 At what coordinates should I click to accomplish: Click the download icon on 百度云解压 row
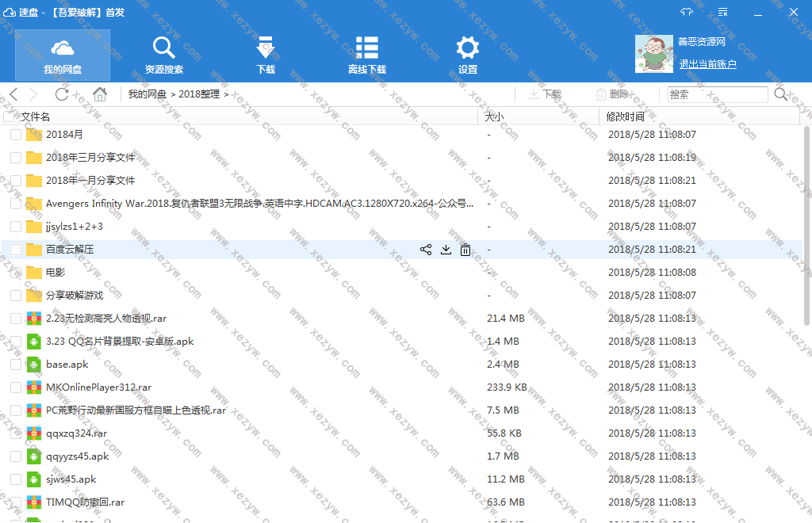point(446,250)
